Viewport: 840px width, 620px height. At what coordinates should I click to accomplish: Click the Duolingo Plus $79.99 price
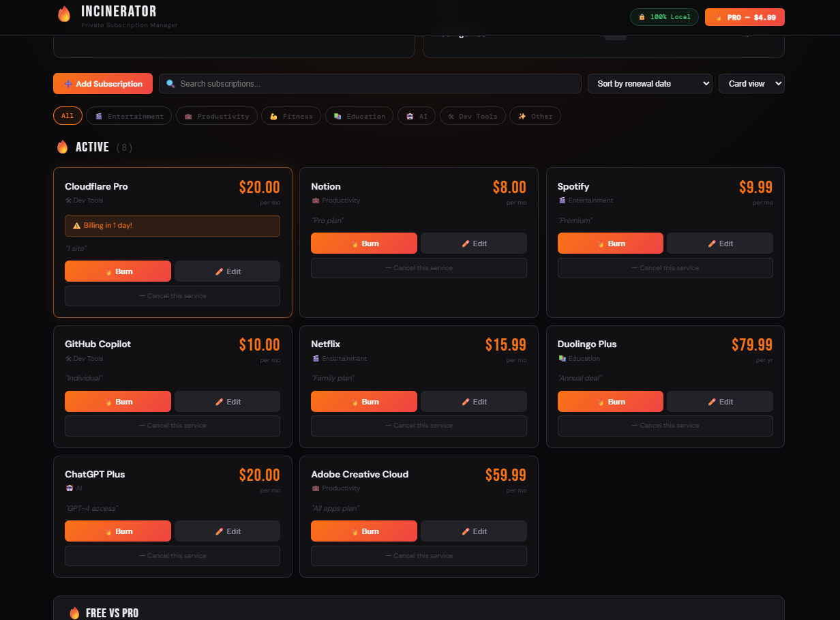point(752,345)
